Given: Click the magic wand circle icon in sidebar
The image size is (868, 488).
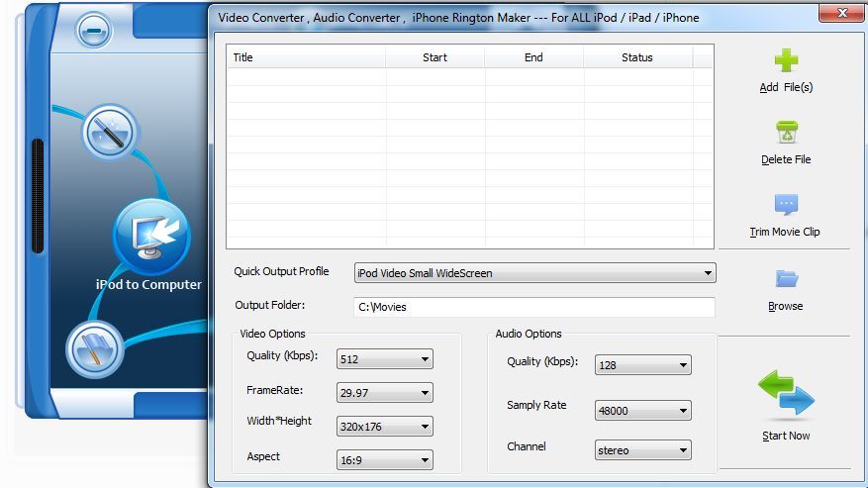Looking at the screenshot, I should click(x=110, y=133).
